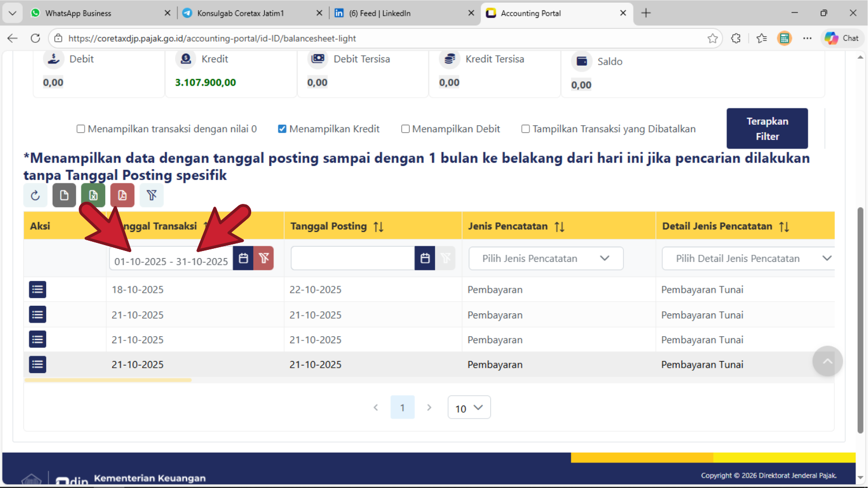Viewport: 868px width, 488px height.
Task: Tick the Menampilkan Debit checkbox
Action: coord(405,129)
